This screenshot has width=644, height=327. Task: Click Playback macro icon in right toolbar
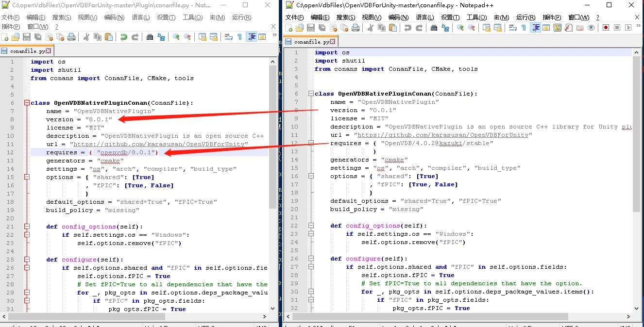(628, 28)
